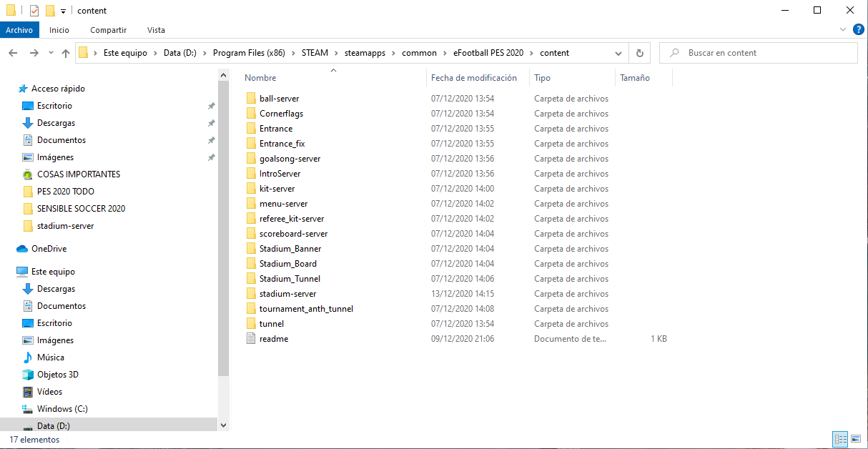Open Vídeos under Este equipo
This screenshot has width=868, height=449.
(49, 392)
